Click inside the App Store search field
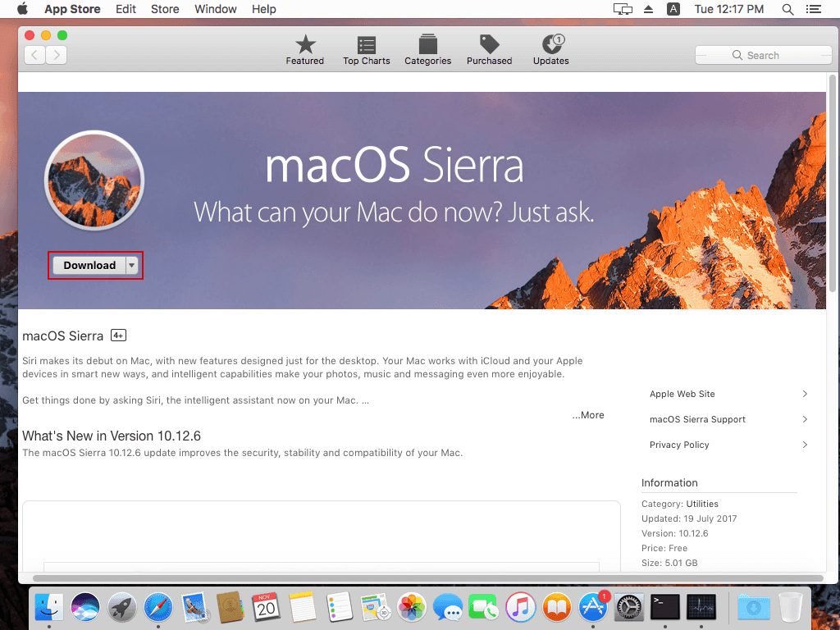 763,55
